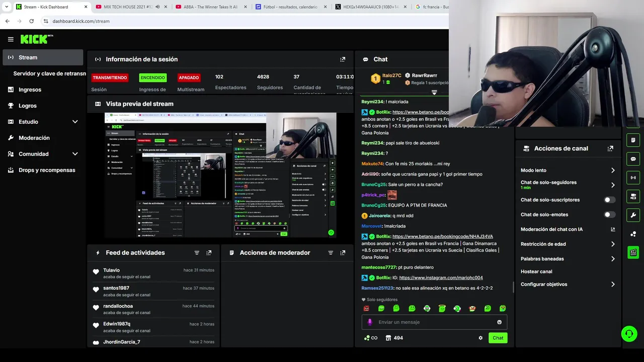Open external Moderación del chat con IA icon
Viewport: 644px width, 362px height.
point(613,229)
